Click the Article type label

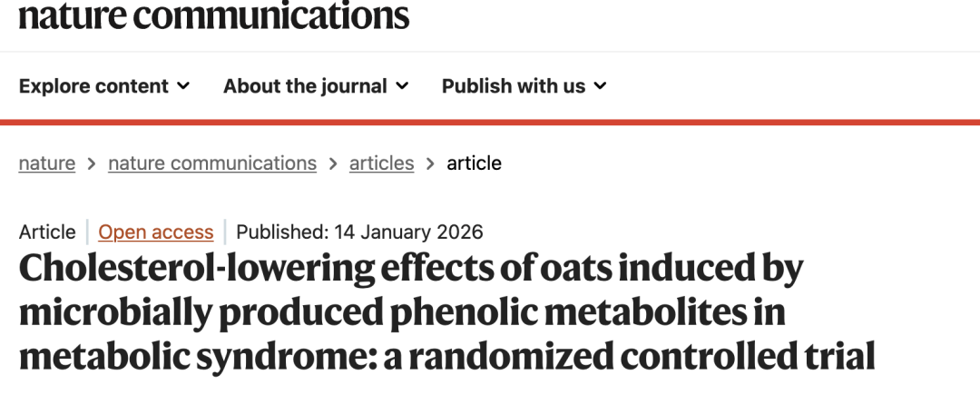[x=47, y=232]
